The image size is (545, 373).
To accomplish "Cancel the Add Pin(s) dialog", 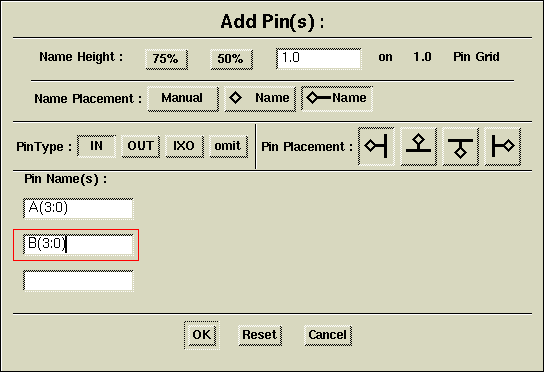I will tap(328, 335).
